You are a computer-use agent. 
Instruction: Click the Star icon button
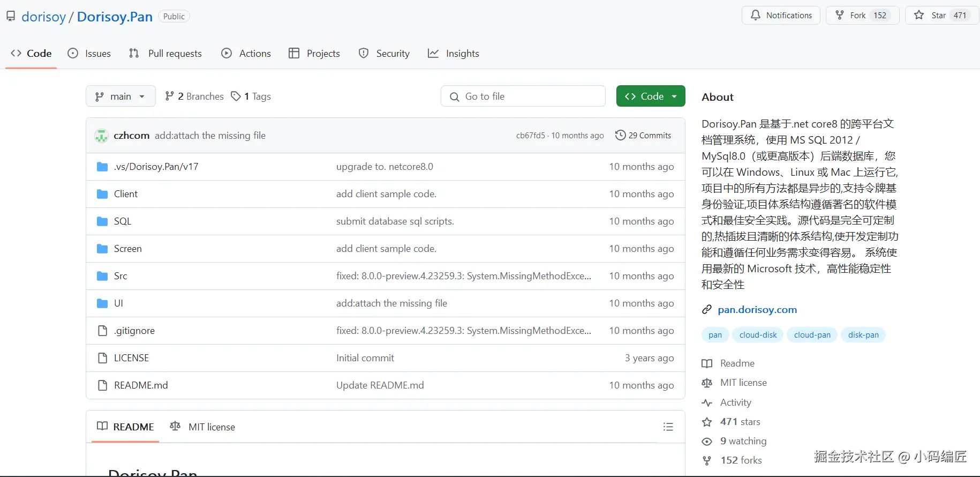pos(919,16)
